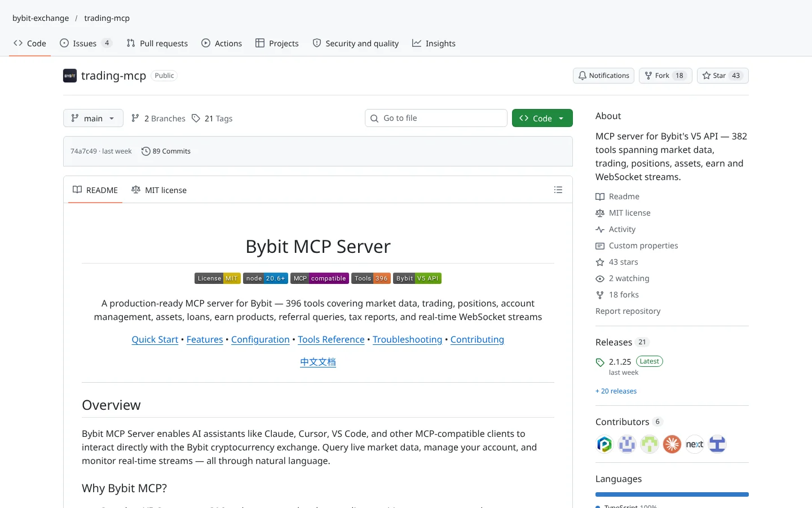Open the Insights tab

434,43
